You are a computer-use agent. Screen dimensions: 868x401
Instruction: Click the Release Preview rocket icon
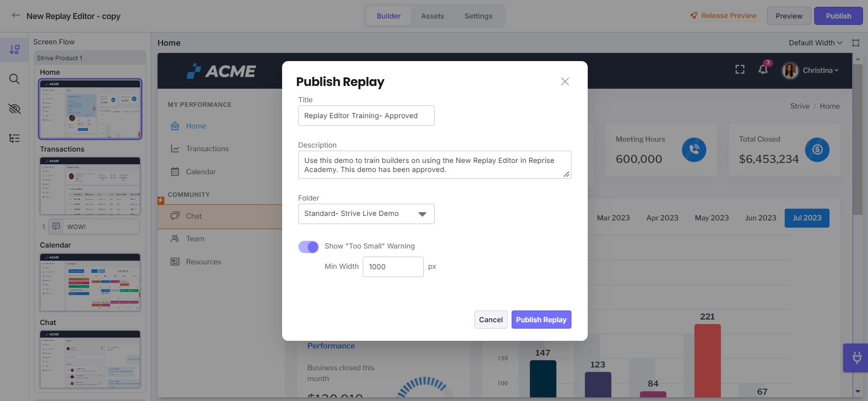(694, 15)
